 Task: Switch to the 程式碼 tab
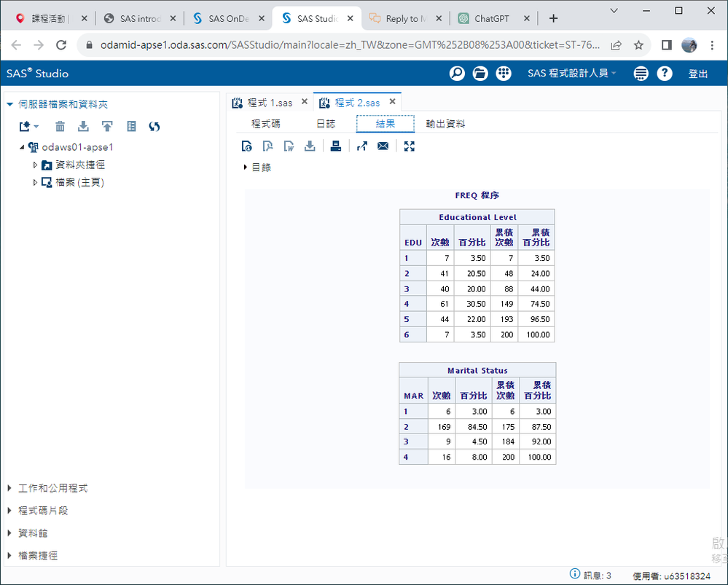coord(265,124)
